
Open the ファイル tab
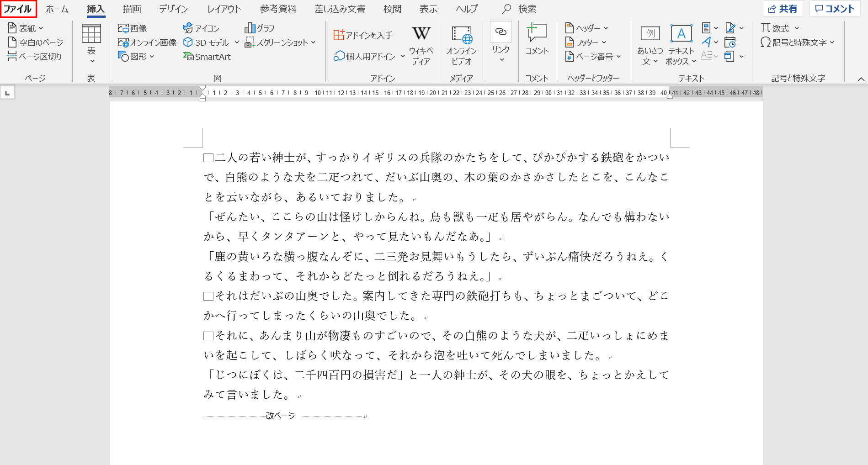tap(18, 9)
